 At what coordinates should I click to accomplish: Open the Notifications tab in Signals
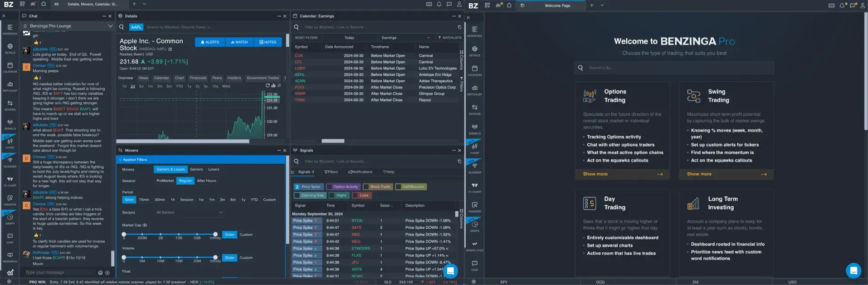point(360,172)
